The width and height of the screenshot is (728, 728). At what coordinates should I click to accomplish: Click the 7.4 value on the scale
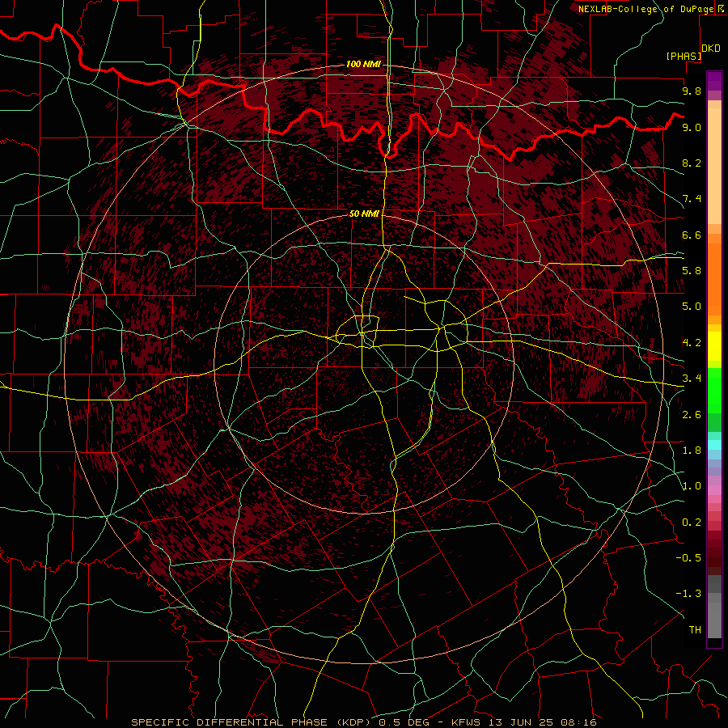pos(692,199)
